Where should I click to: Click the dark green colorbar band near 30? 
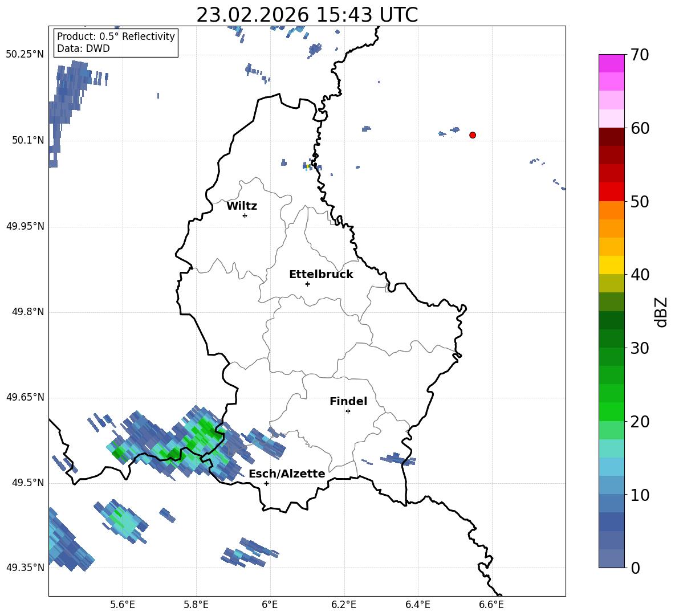[611, 338]
